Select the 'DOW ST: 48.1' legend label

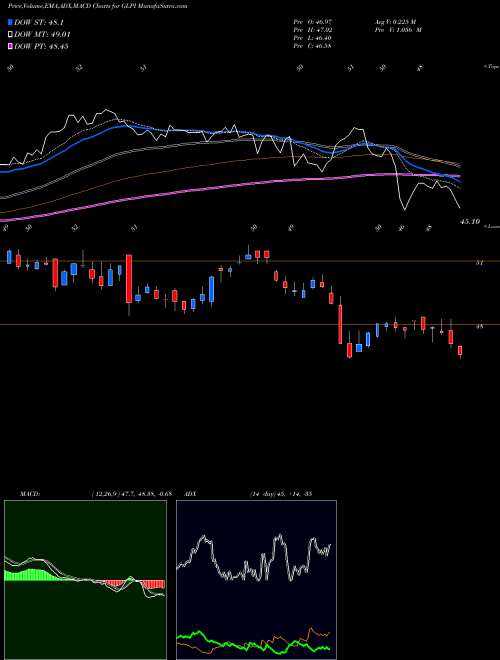click(39, 23)
